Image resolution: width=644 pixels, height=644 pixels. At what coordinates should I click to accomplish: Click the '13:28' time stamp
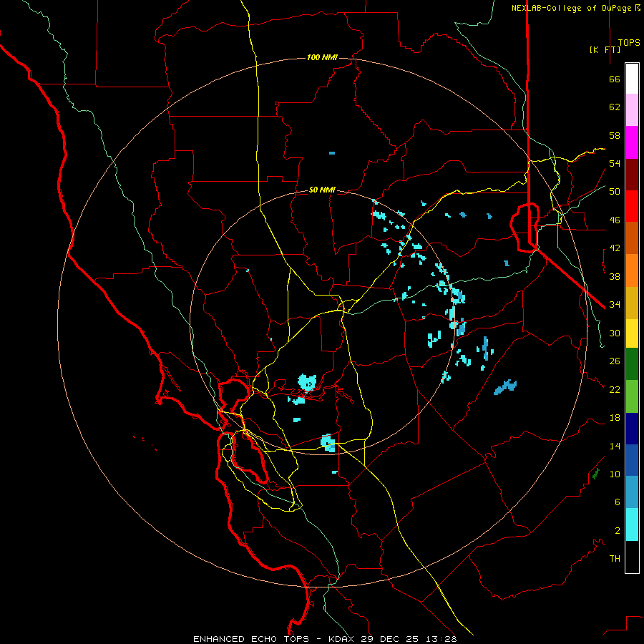point(440,639)
